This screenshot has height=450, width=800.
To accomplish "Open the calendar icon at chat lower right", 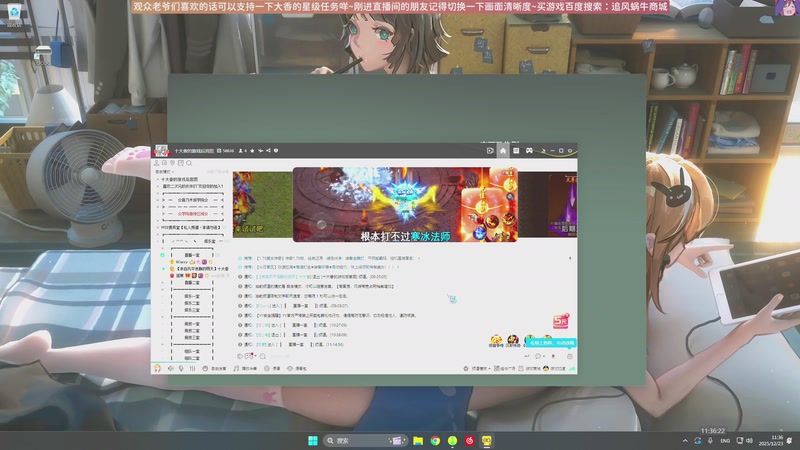I will click(570, 356).
